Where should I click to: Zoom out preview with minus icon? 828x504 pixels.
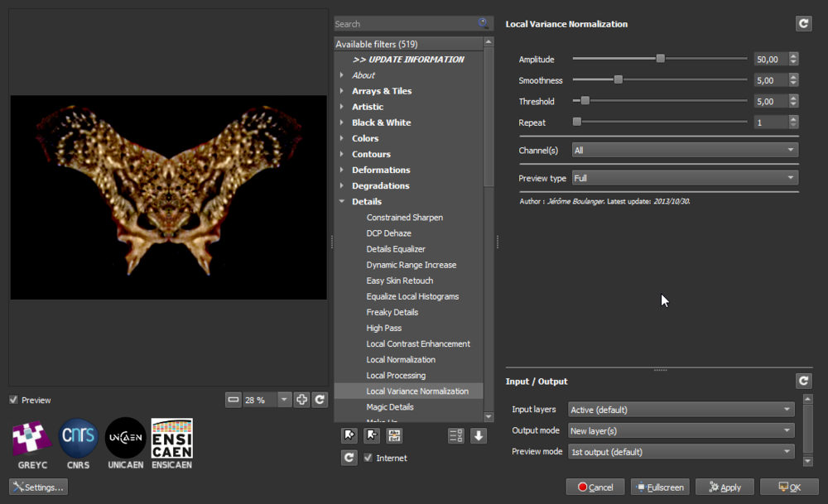point(233,400)
